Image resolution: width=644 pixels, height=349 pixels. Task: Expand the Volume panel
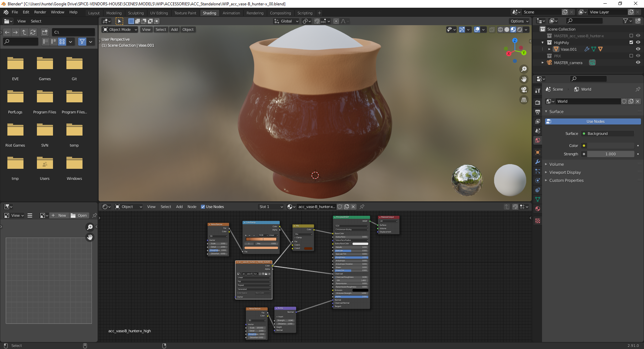pos(556,164)
